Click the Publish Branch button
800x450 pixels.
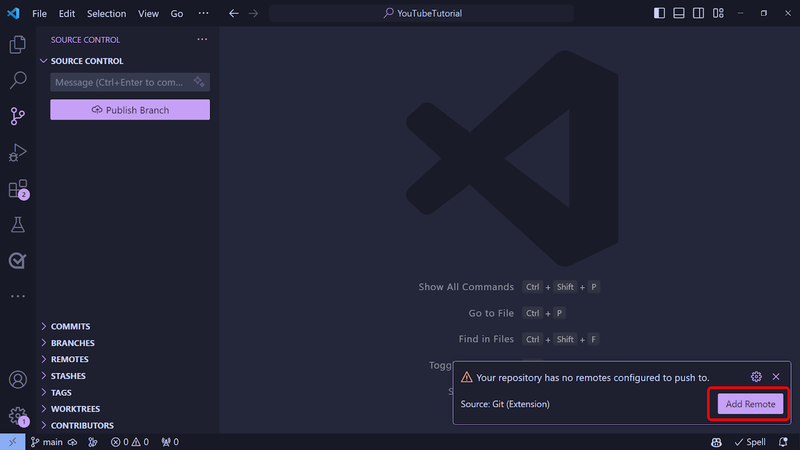(x=130, y=110)
